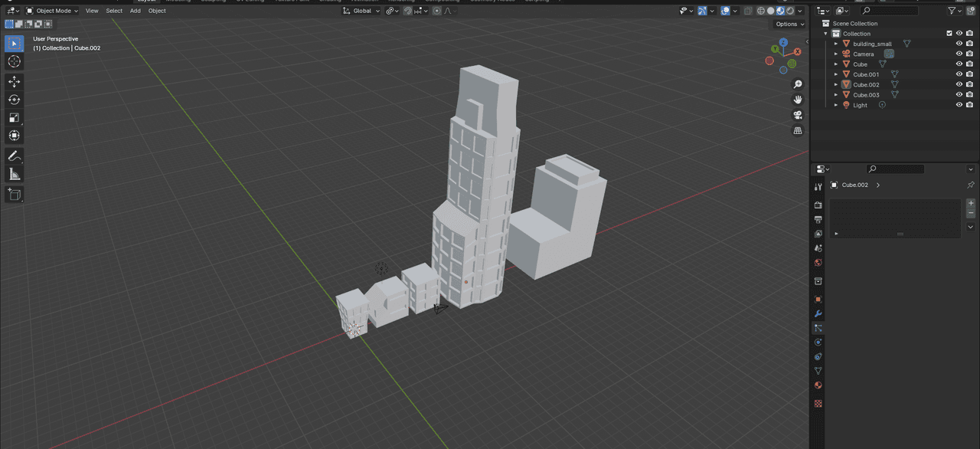Click the Options button in viewport
The image size is (980, 449).
[x=789, y=24]
